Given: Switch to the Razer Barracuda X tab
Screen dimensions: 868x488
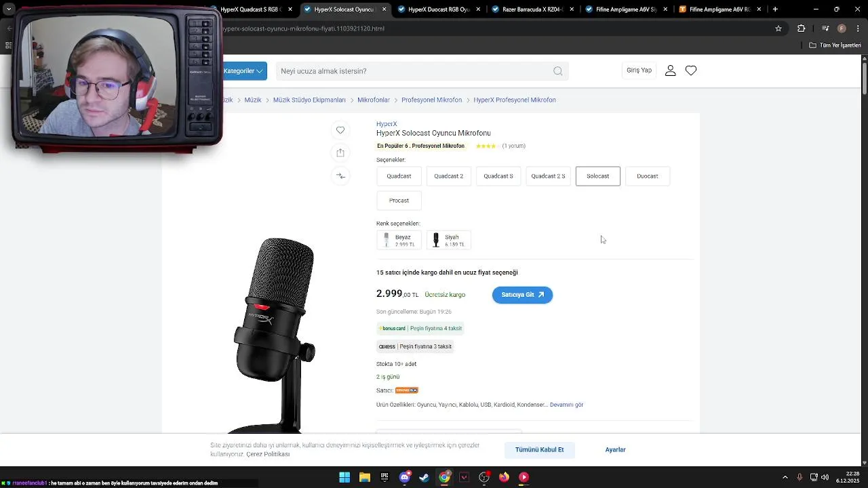Looking at the screenshot, I should (533, 9).
